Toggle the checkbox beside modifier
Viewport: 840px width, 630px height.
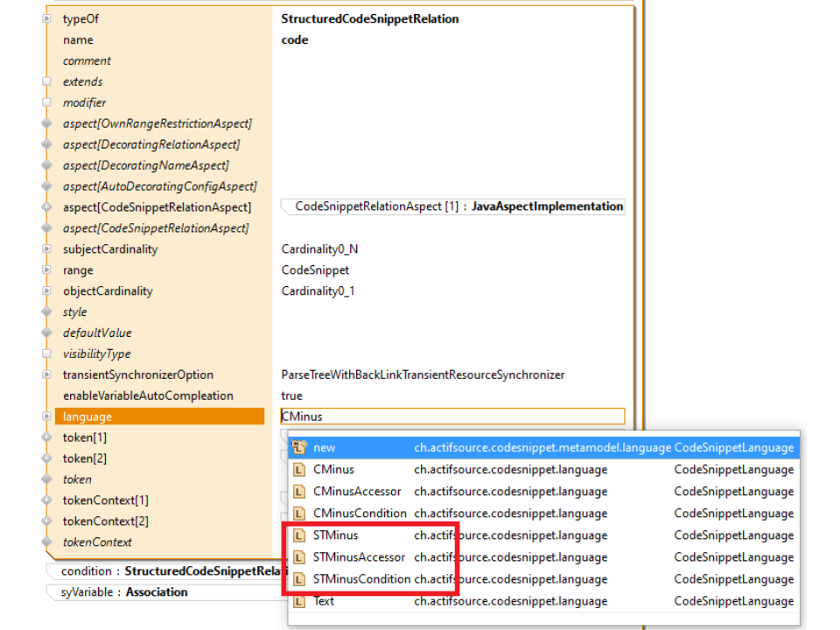[x=47, y=102]
